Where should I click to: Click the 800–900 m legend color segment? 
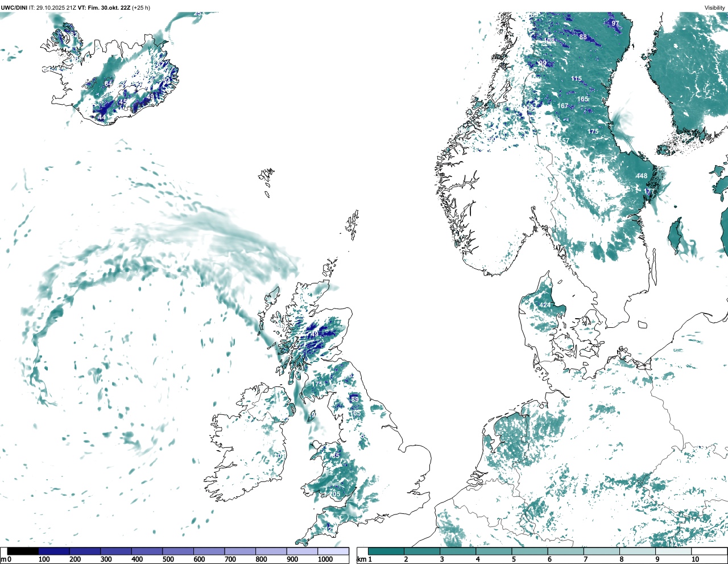point(271,551)
